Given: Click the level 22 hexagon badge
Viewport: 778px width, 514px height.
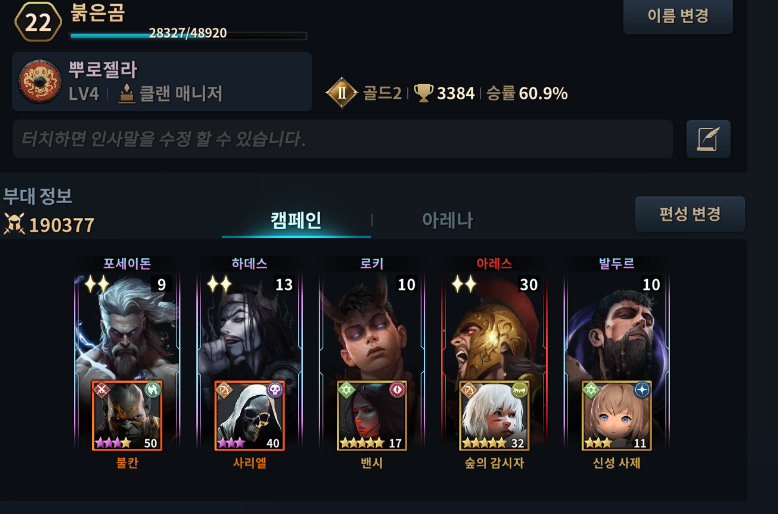Looking at the screenshot, I should tap(38, 22).
